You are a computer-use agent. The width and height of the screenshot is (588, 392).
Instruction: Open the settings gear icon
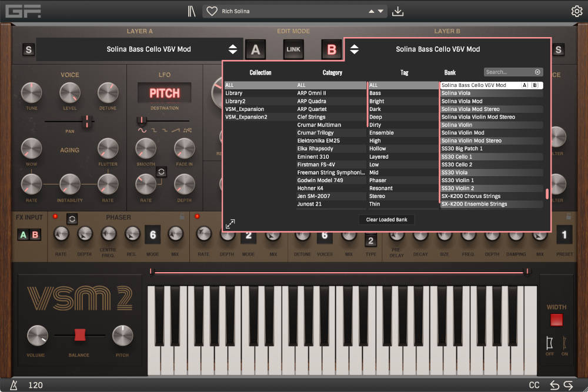pos(577,10)
